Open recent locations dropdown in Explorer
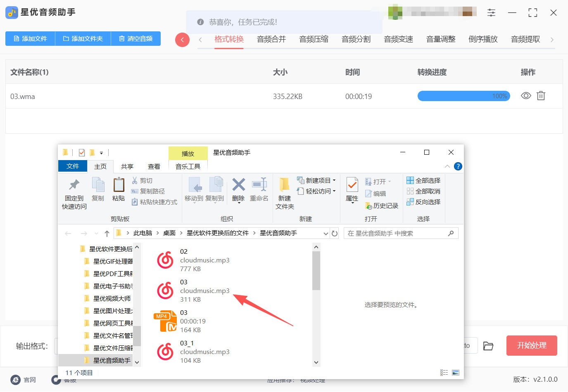Viewport: 568px width, 392px height. 97,234
